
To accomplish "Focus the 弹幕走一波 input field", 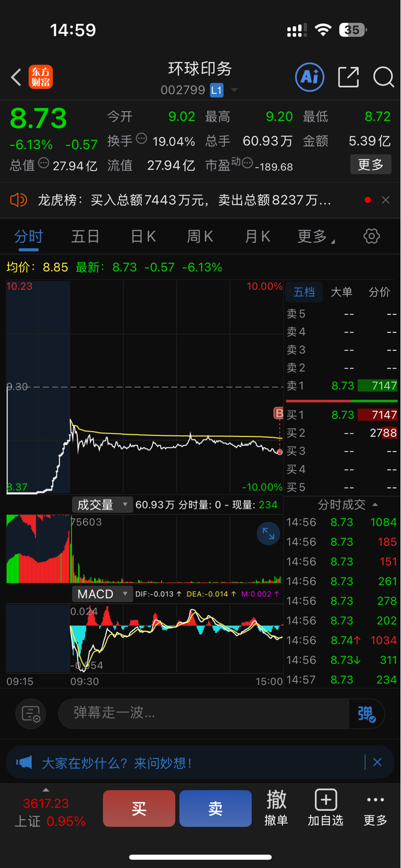I will pyautogui.click(x=203, y=713).
